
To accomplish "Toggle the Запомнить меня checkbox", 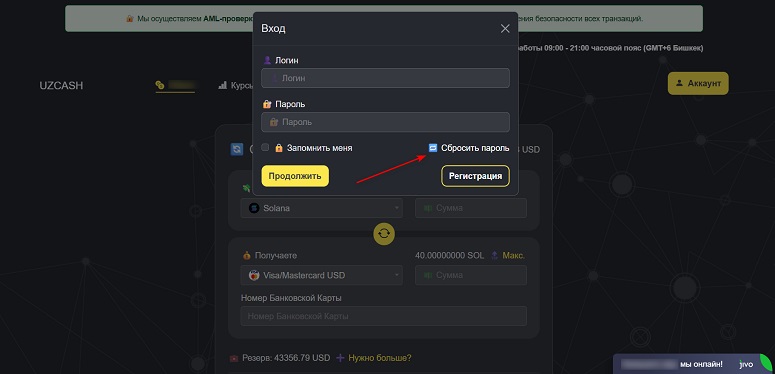I will [x=265, y=147].
